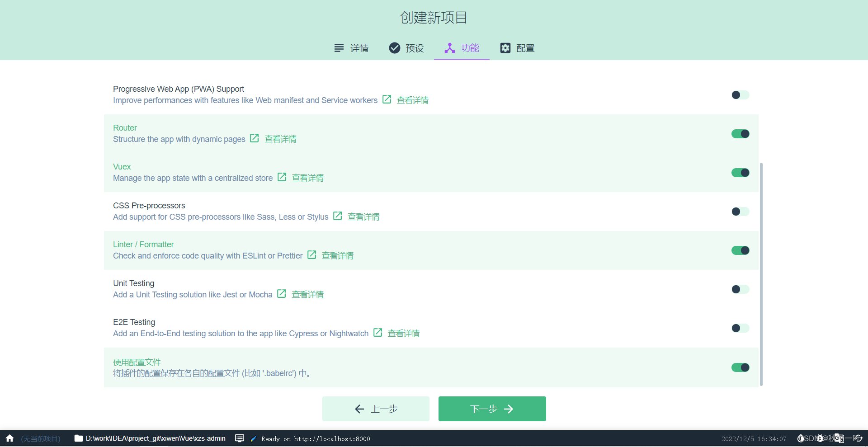Viewport: 868px width, 447px height.
Task: Click the 预设 checkmark circle icon
Action: [x=395, y=48]
